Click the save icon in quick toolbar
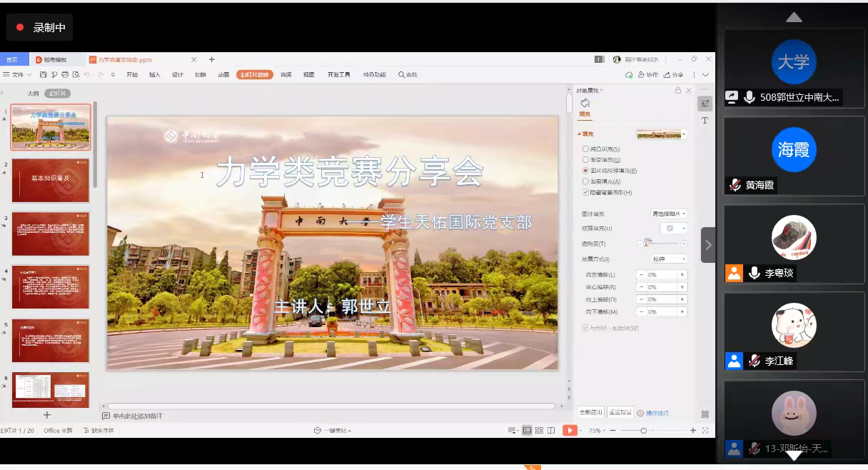The height and width of the screenshot is (470, 868). pos(44,75)
